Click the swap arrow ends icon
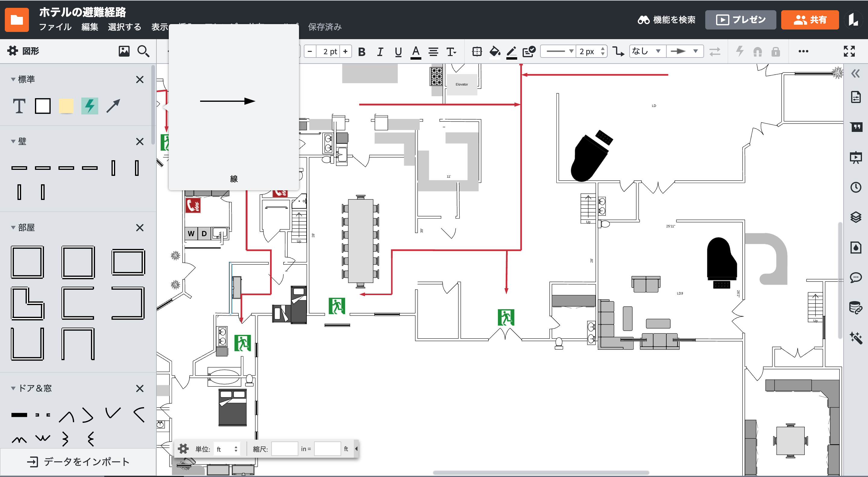Screen dimensions: 868x477 click(x=715, y=51)
